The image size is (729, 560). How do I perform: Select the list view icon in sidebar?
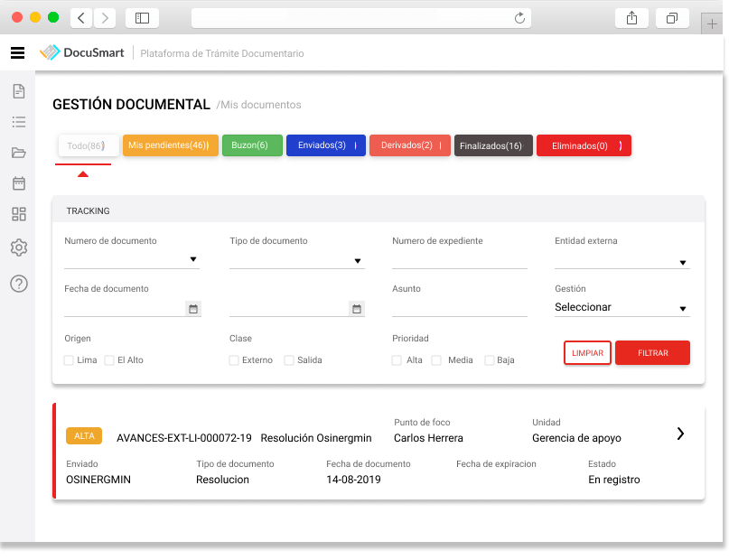[19, 122]
